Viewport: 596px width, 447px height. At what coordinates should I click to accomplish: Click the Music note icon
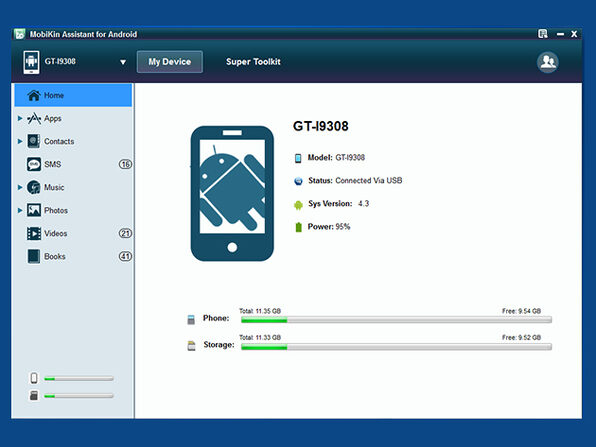coord(34,187)
